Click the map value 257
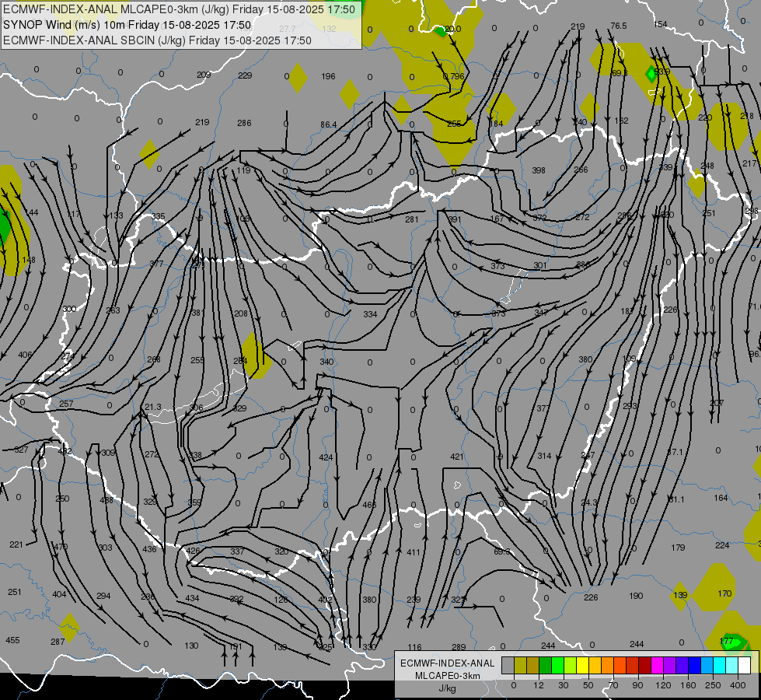Image resolution: width=761 pixels, height=700 pixels. click(66, 404)
